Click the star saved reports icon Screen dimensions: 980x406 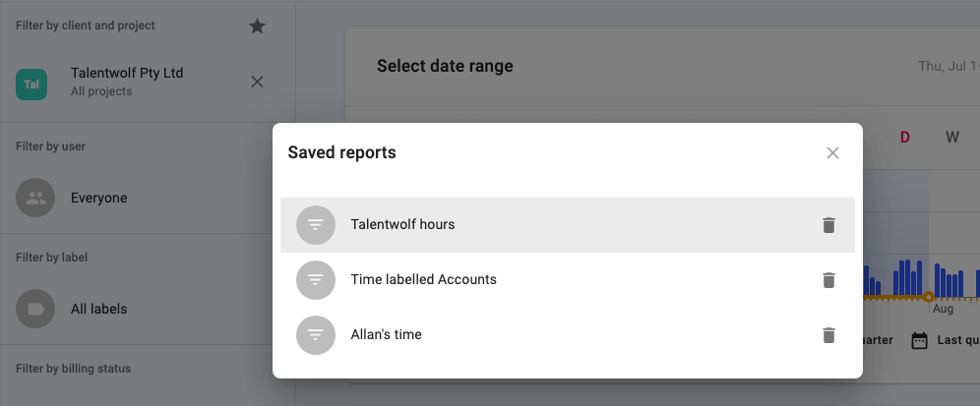[257, 26]
